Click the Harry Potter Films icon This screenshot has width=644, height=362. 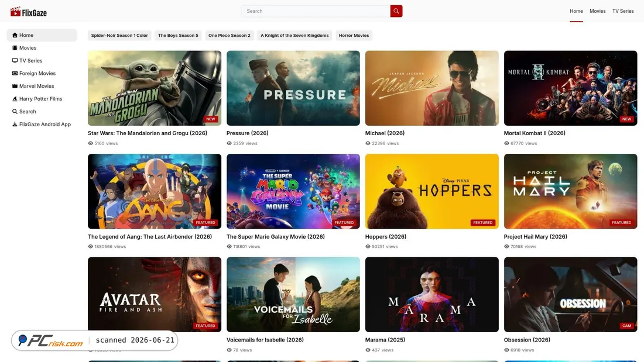pyautogui.click(x=15, y=99)
